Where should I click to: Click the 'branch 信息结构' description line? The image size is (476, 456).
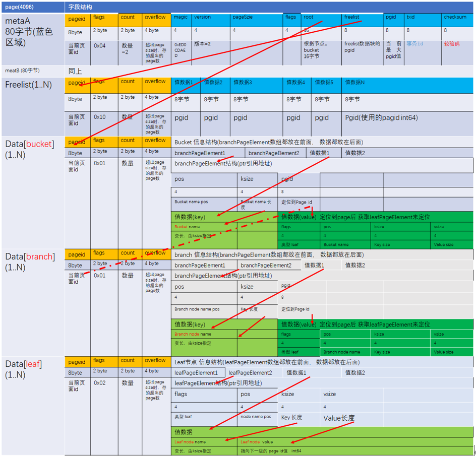322,255
